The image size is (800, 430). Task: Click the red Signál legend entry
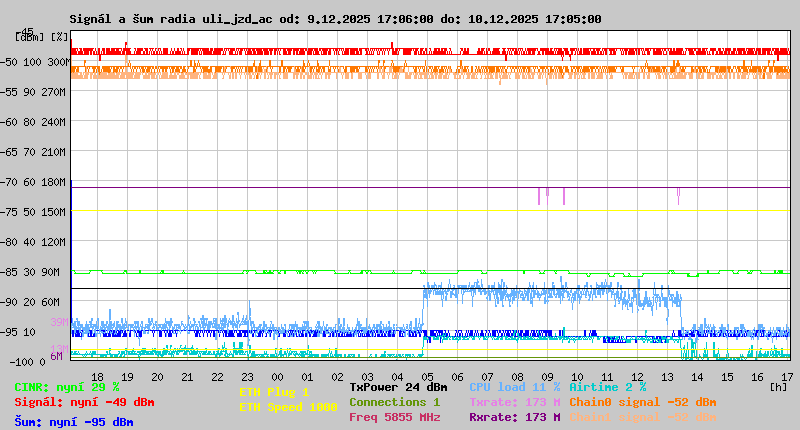(84, 402)
